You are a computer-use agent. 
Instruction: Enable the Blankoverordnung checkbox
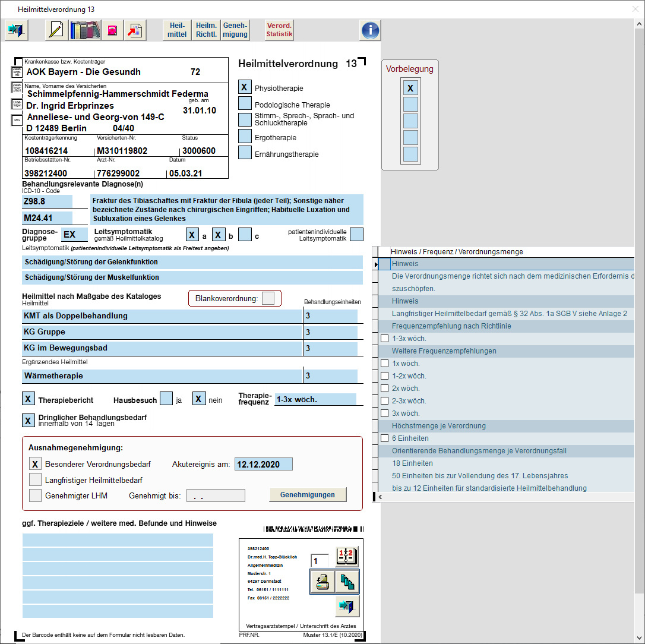(x=268, y=298)
